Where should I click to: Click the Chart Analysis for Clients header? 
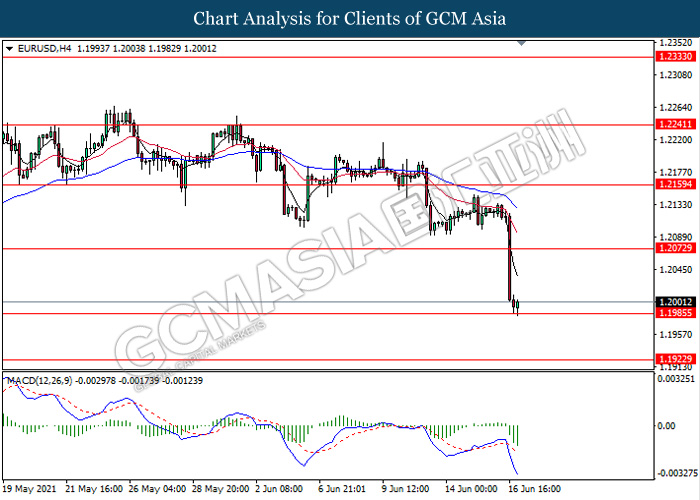(350, 18)
